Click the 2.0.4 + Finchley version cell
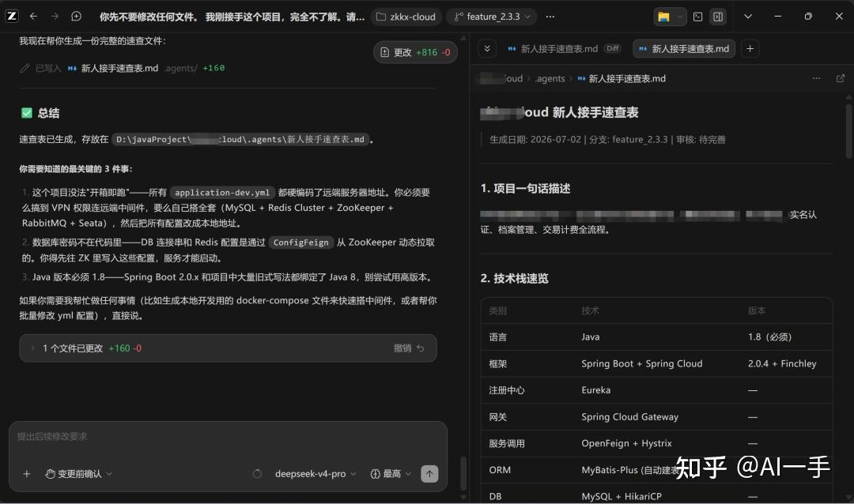The image size is (854, 504). [x=782, y=364]
